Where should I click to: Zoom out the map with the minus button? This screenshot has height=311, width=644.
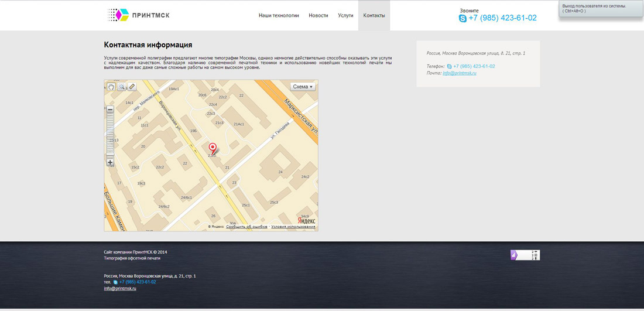[110, 110]
